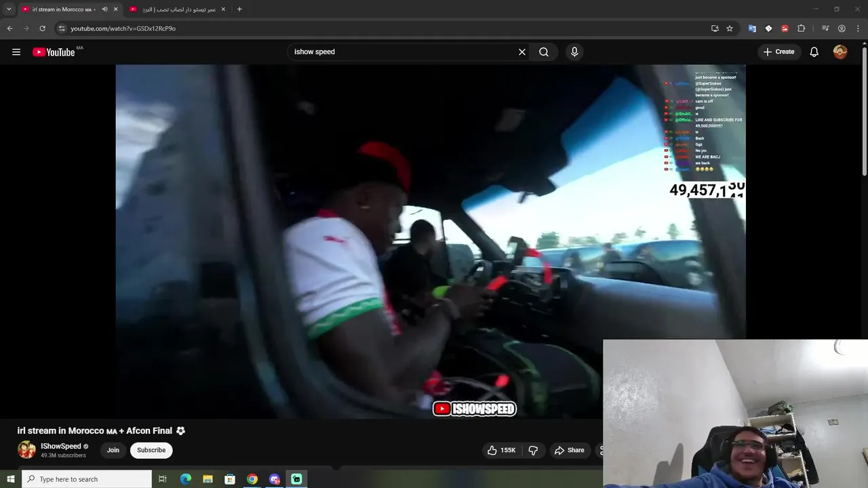This screenshot has height=488, width=868.
Task: Go forward in browser history
Action: 26,28
